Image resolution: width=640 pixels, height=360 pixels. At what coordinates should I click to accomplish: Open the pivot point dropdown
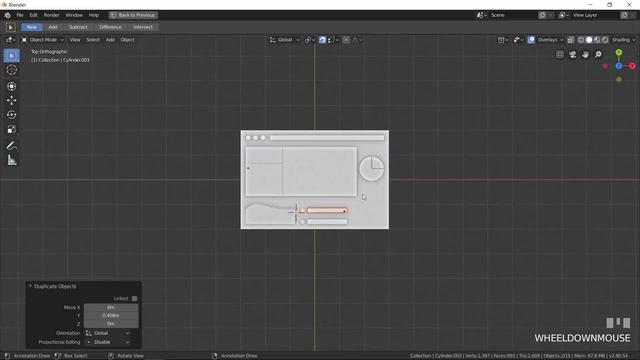(x=310, y=40)
